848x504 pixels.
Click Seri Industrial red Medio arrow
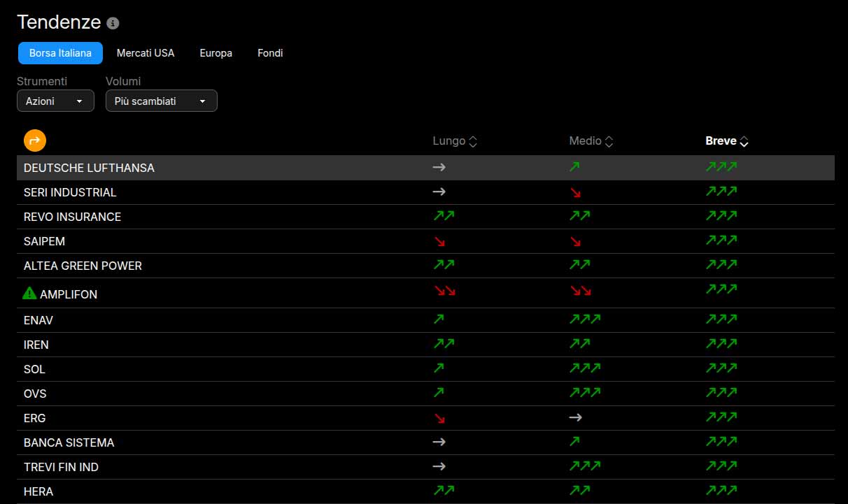575,192
